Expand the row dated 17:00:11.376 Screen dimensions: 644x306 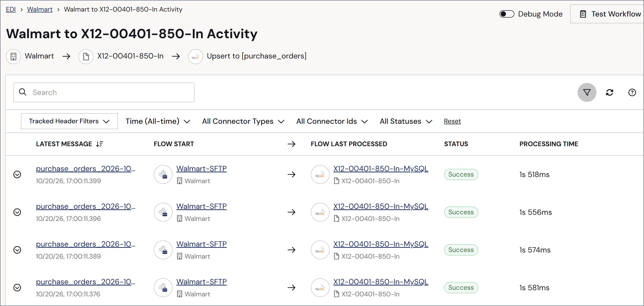coord(17,287)
